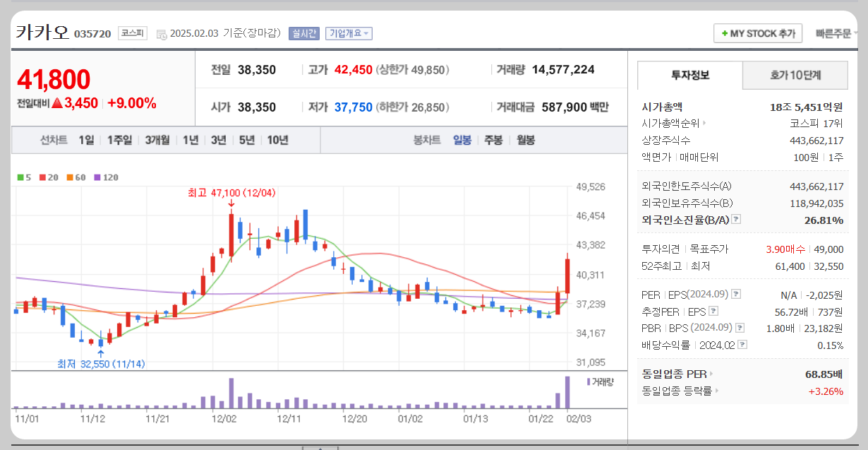The height and width of the screenshot is (450, 868).
Task: Open the 기업개요 dropdown
Action: click(x=349, y=33)
